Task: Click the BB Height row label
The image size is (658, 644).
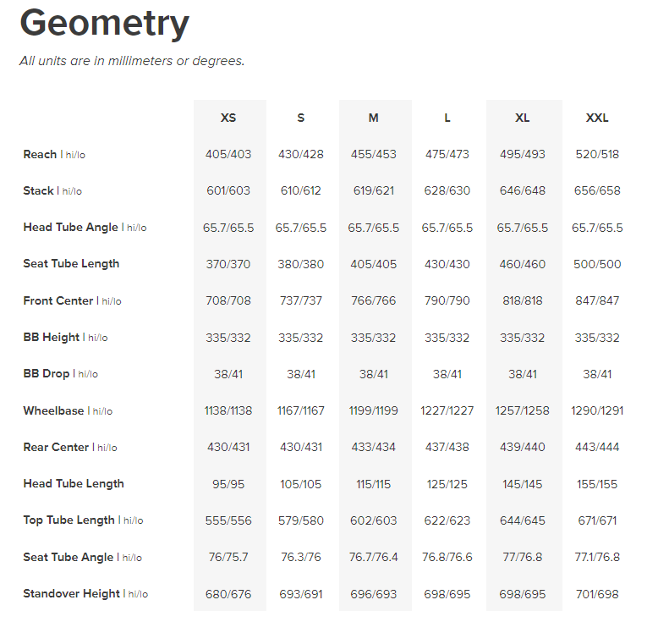Action: (51, 337)
